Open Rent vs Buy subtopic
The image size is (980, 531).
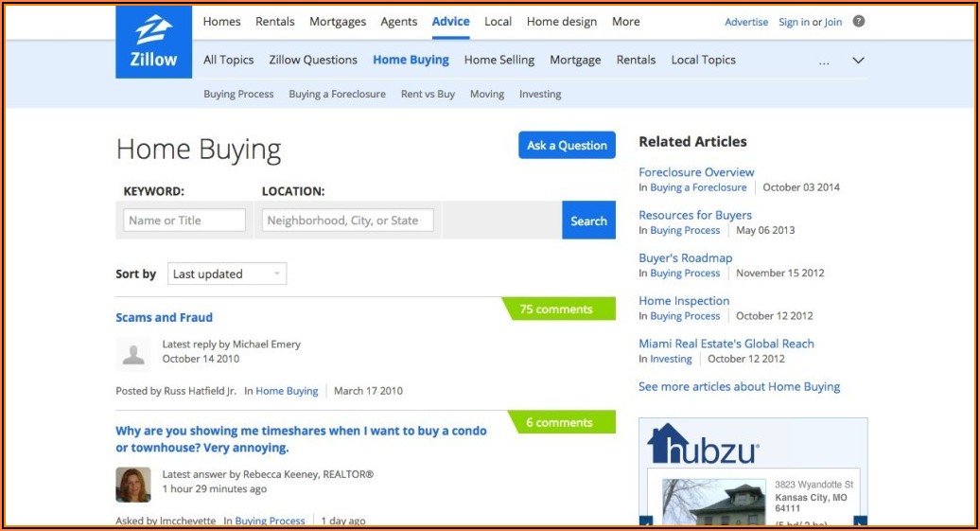[x=428, y=94]
